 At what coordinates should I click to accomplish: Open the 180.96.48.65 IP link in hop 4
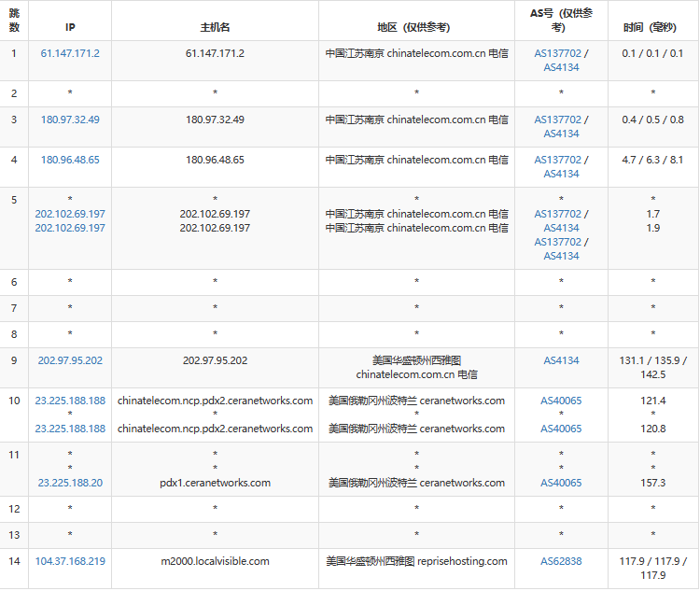click(70, 160)
